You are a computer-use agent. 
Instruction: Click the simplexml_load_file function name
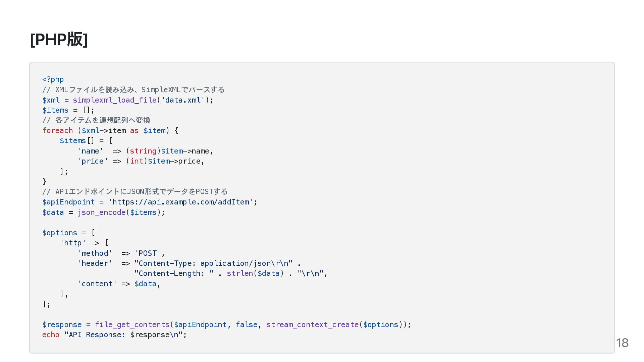coord(114,100)
